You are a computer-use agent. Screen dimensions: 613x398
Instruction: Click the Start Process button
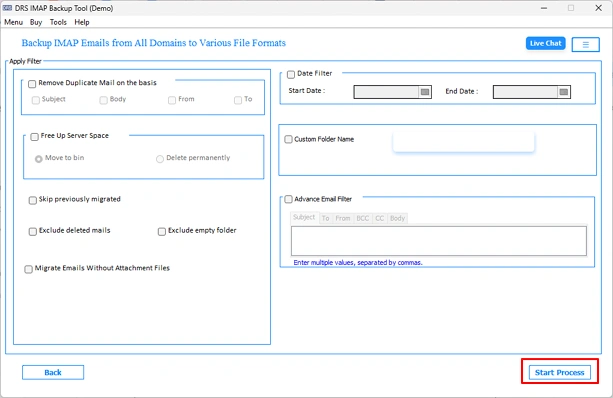point(559,372)
